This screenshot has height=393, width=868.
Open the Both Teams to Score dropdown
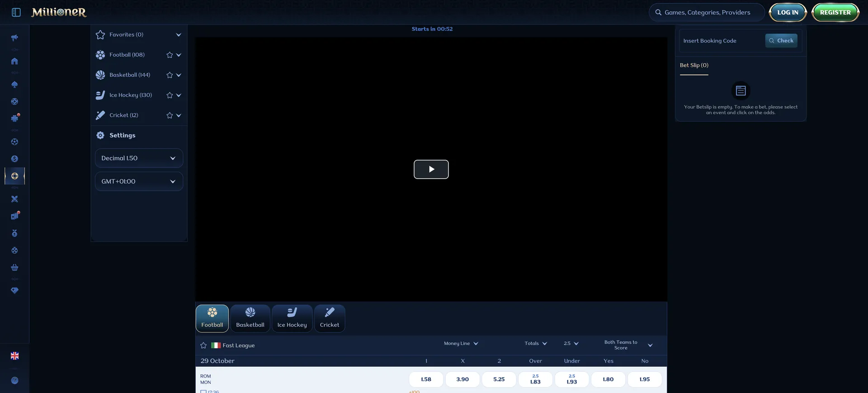tap(628, 345)
